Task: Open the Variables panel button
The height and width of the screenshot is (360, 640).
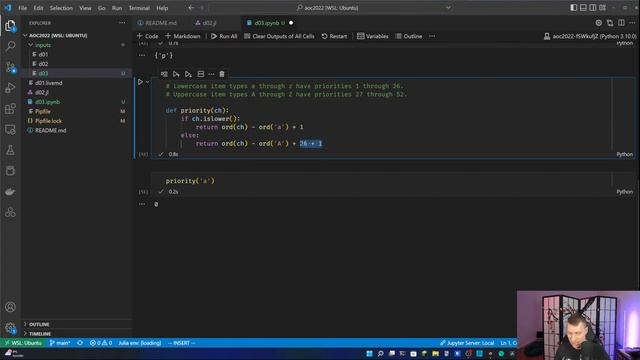Action: click(x=373, y=36)
